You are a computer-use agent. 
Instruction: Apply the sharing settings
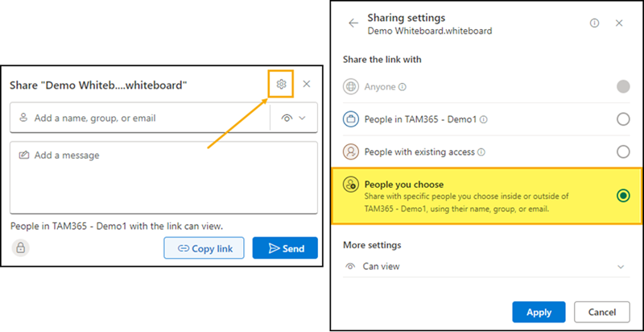(x=539, y=312)
